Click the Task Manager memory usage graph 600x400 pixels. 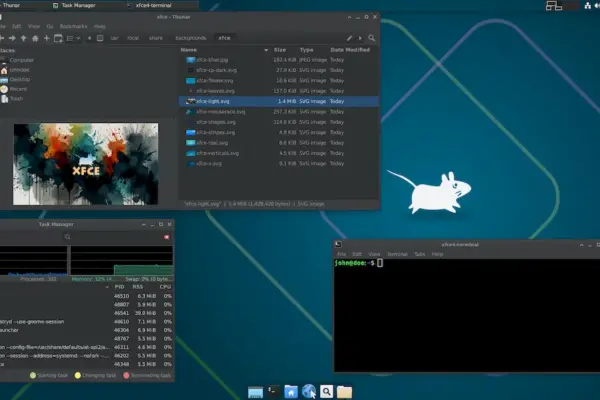click(x=122, y=260)
